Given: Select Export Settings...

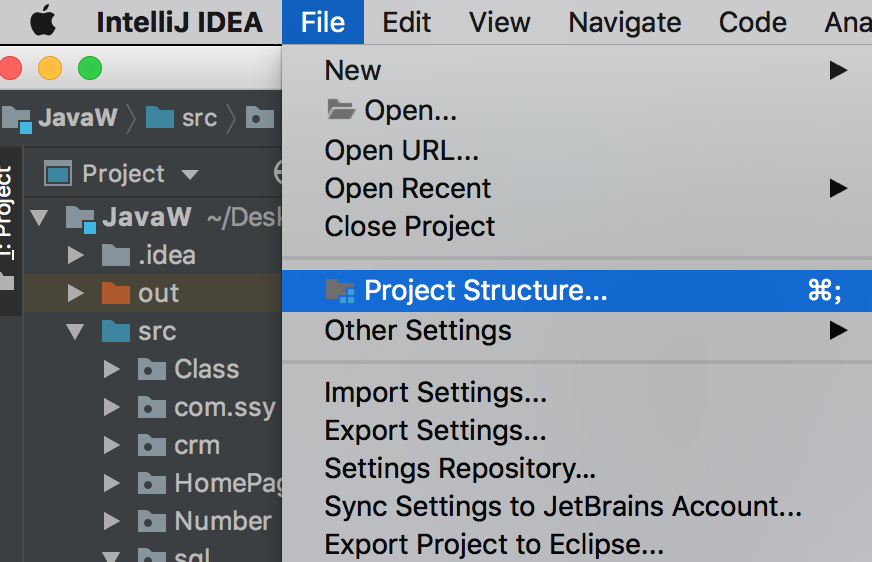Looking at the screenshot, I should point(435,431).
